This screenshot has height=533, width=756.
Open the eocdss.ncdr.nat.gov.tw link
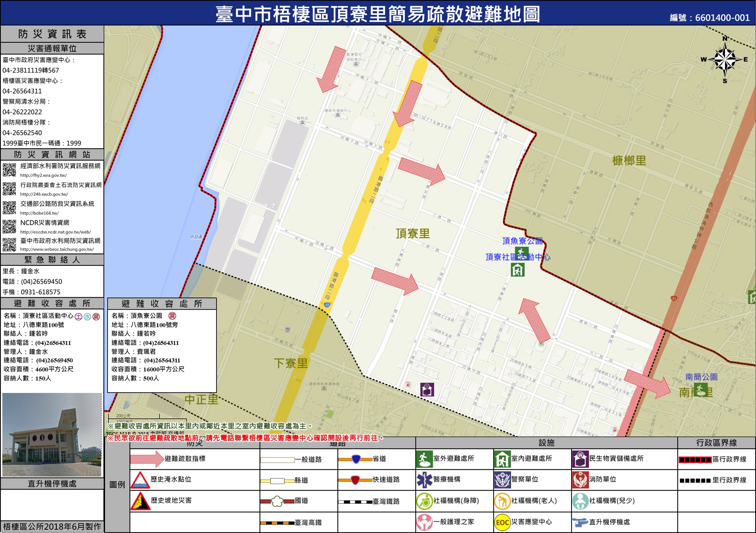pos(55,232)
